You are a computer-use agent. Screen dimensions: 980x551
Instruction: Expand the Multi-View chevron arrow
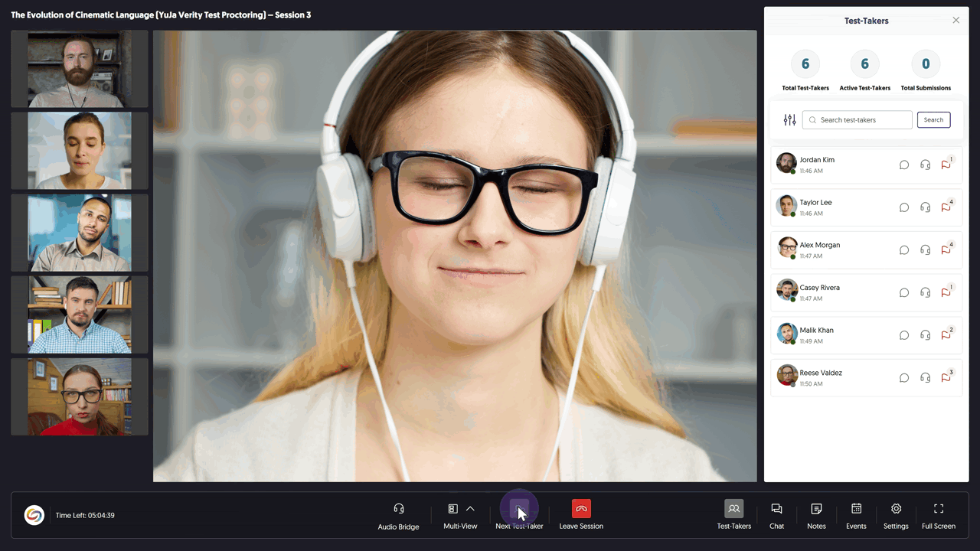pyautogui.click(x=471, y=509)
